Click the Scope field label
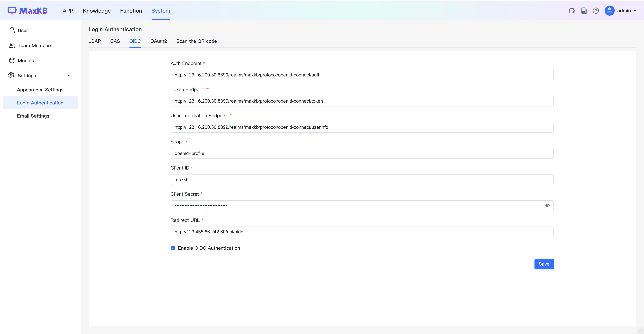This screenshot has width=644, height=334. [x=177, y=142]
